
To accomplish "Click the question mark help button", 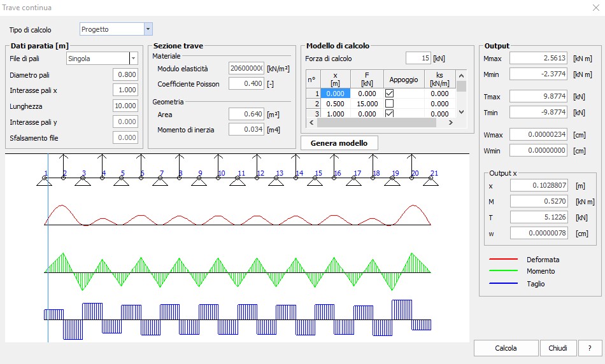I will pyautogui.click(x=590, y=348).
